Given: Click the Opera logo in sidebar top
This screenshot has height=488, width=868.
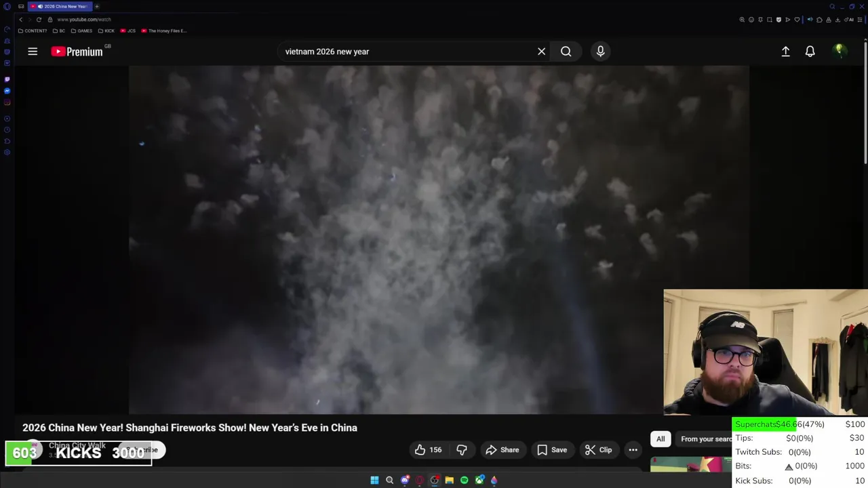Looking at the screenshot, I should (x=7, y=6).
